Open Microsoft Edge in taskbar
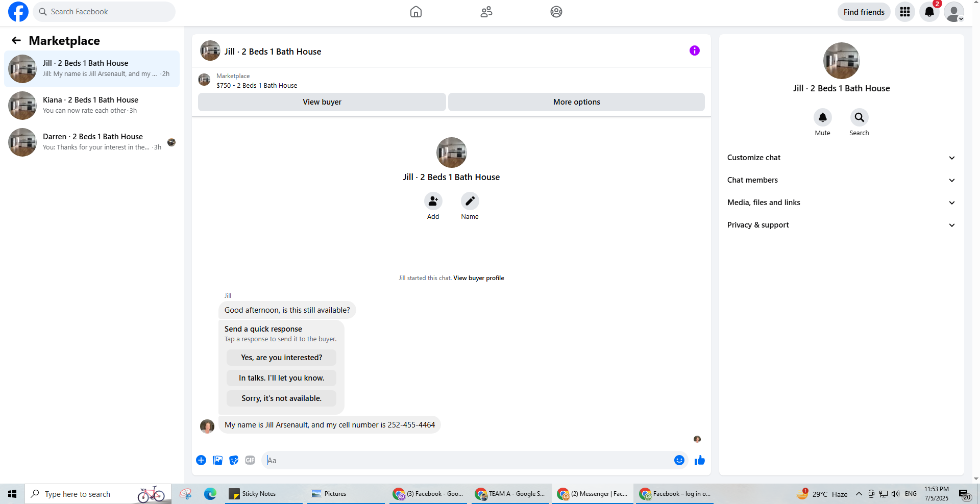 [x=210, y=494]
